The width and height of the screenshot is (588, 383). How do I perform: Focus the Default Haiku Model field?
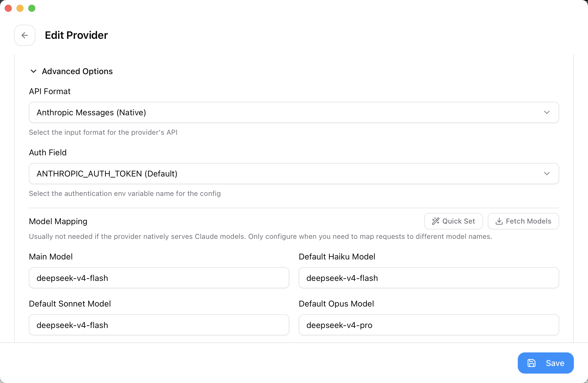pos(429,278)
